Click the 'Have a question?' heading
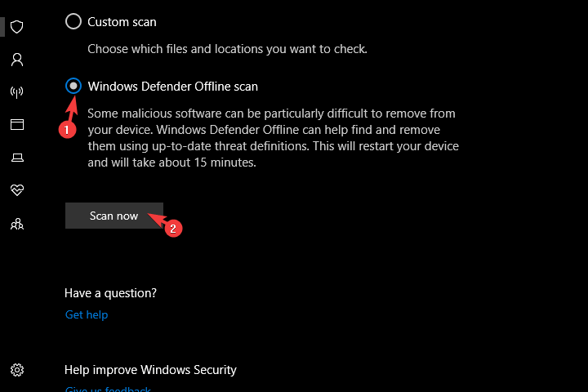Viewport: 588px width, 392px height. click(110, 293)
